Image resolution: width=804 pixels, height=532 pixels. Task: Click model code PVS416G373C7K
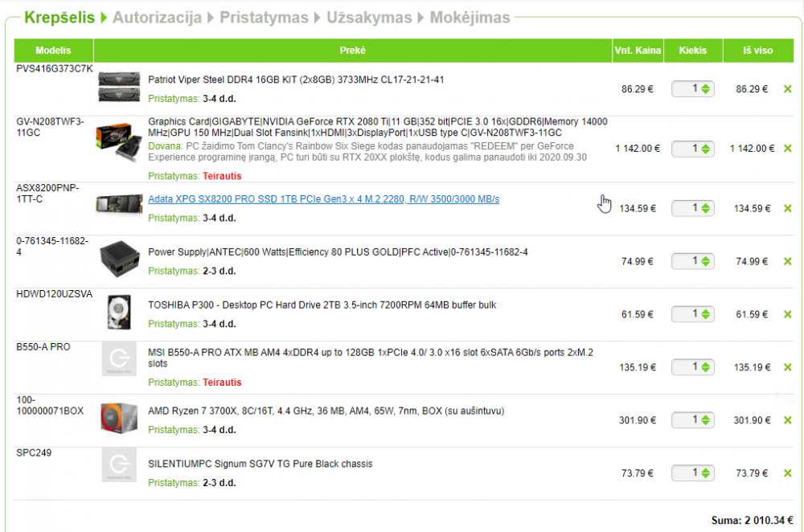coord(55,68)
